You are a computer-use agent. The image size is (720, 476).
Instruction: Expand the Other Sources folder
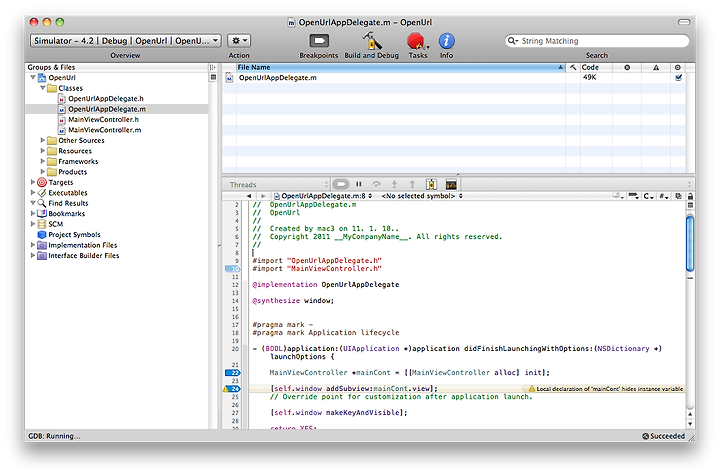(43, 140)
